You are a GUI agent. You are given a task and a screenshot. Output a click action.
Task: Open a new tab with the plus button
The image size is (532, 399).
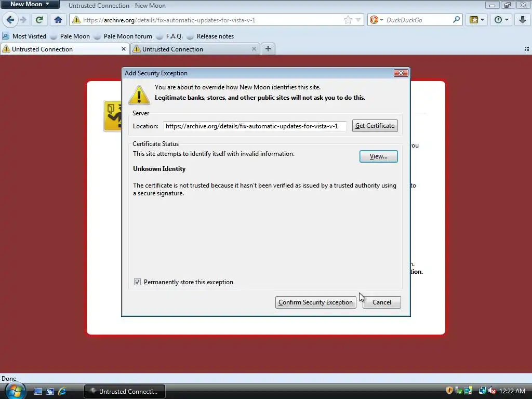point(268,49)
